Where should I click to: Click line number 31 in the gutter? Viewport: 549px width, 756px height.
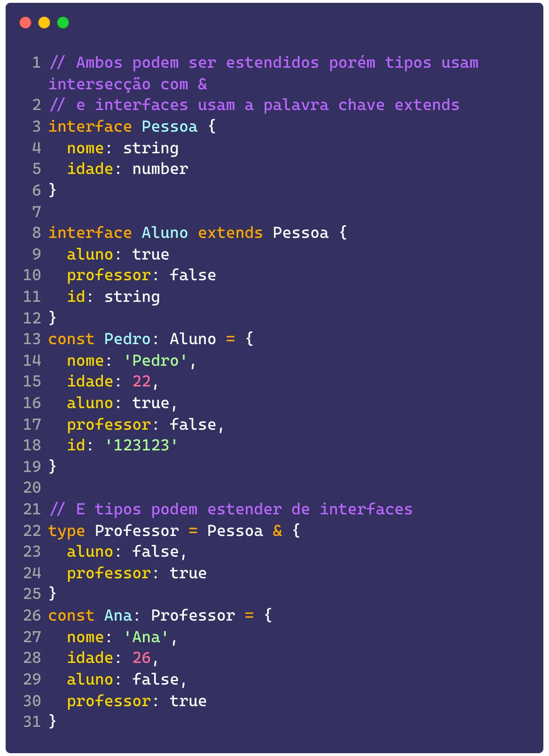click(32, 722)
